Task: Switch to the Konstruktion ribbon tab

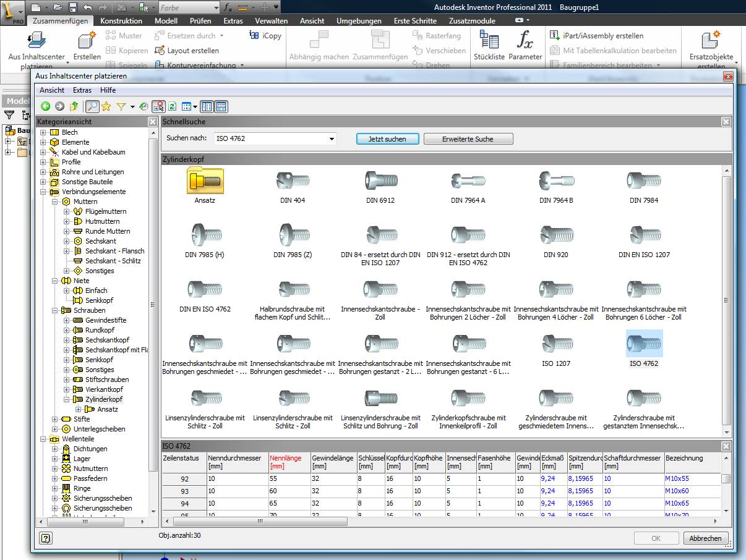Action: pyautogui.click(x=121, y=21)
